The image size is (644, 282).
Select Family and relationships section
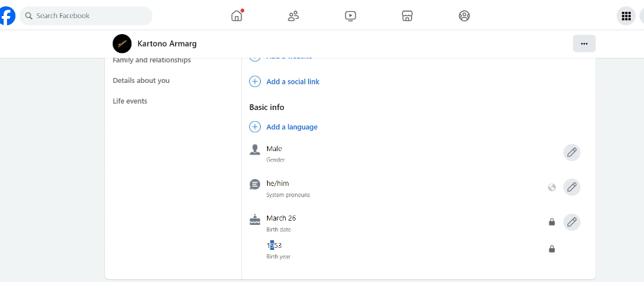click(152, 61)
